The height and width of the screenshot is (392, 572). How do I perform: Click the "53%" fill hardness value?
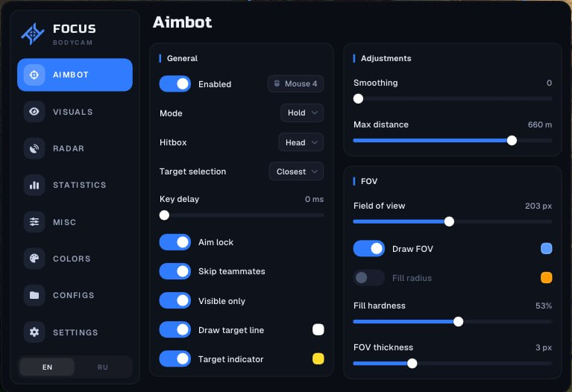tap(544, 306)
